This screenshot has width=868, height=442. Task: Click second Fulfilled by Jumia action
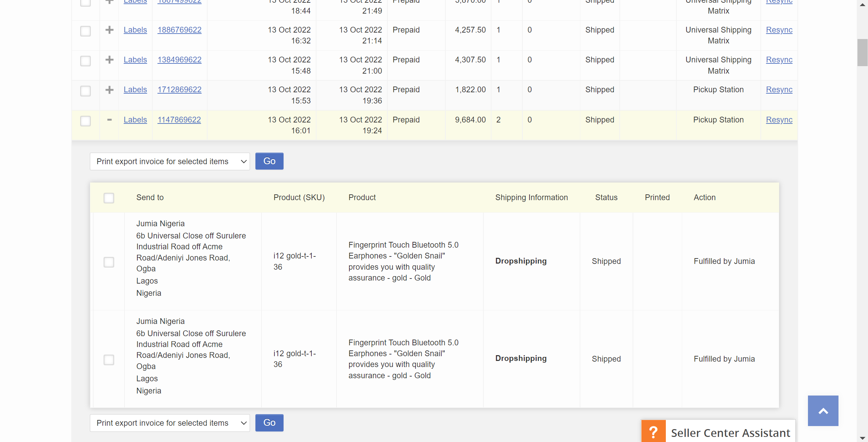coord(724,359)
